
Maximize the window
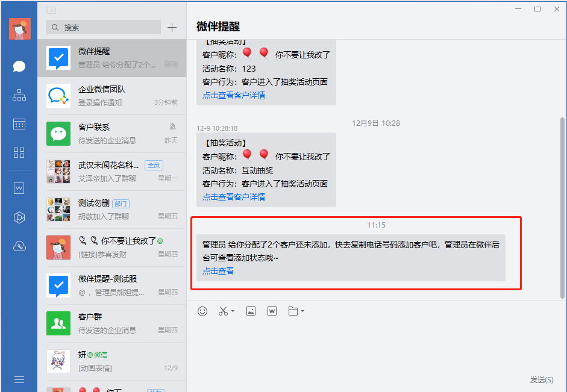point(537,9)
